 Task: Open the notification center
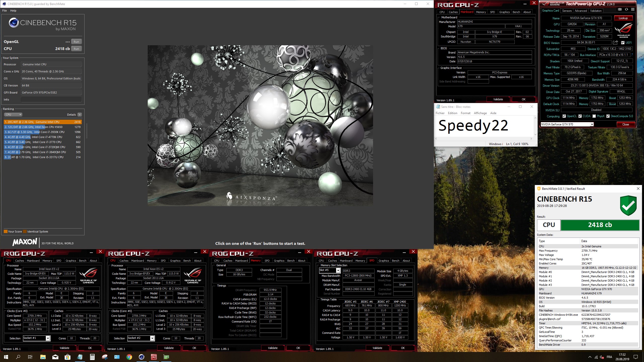pos(636,357)
